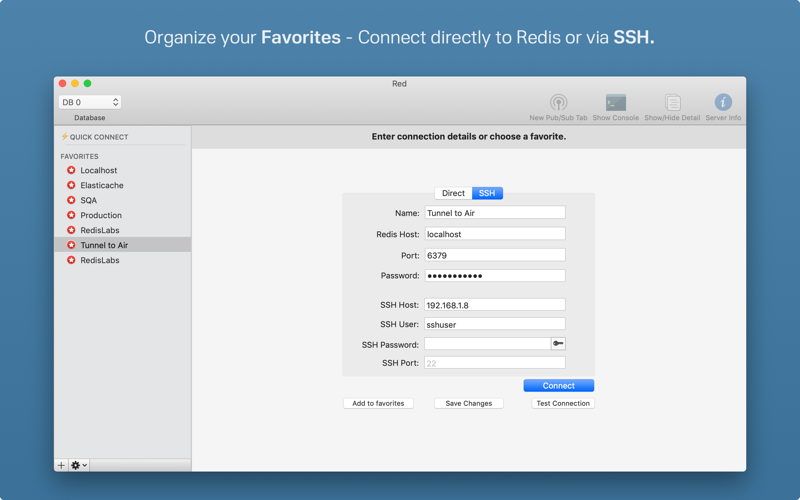The width and height of the screenshot is (800, 500).
Task: Click Save Changes button
Action: click(469, 403)
